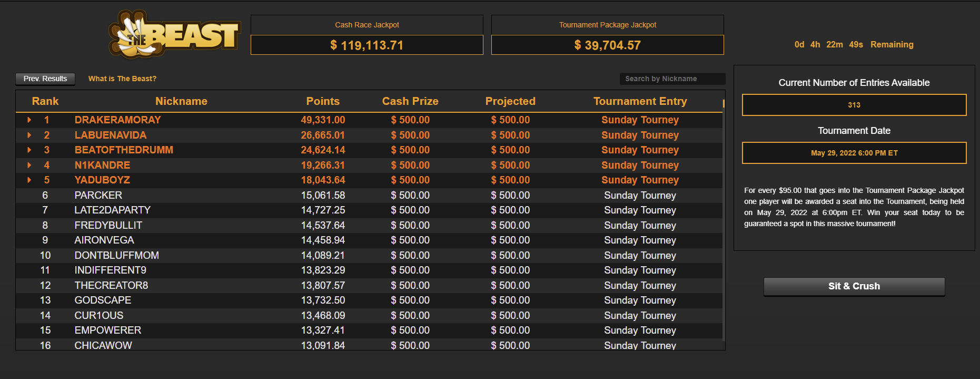Expand LABUENAVIDA row arrow

click(x=29, y=135)
